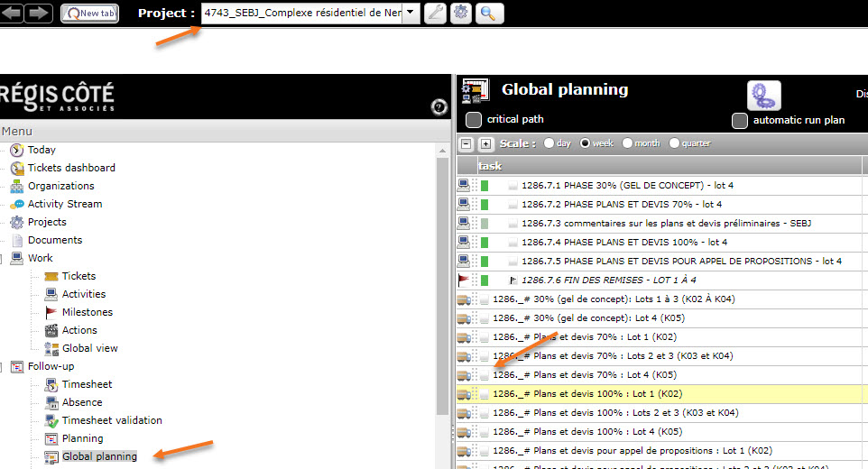
Task: Open Milestones in the Work section
Action: click(88, 312)
